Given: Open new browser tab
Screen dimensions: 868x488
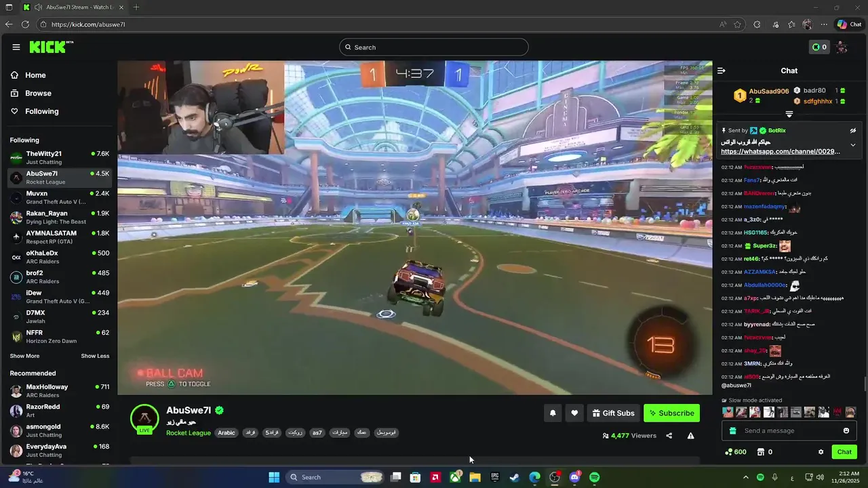Looking at the screenshot, I should point(136,7).
